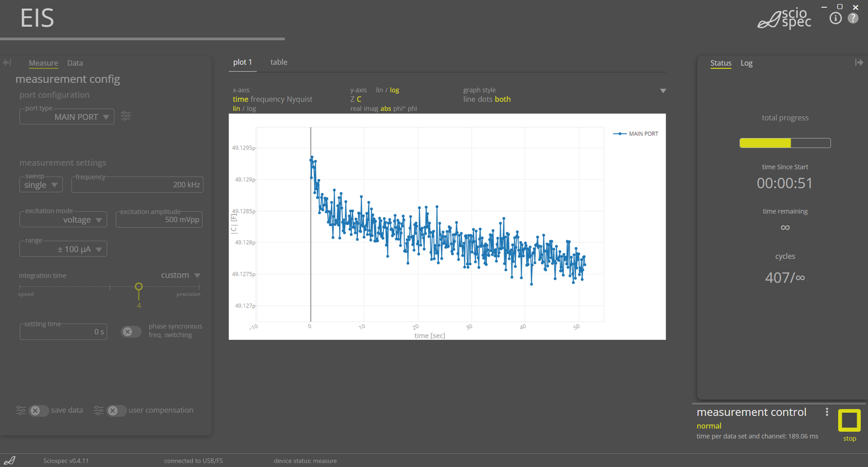
Task: Click the stop measurement button
Action: click(x=849, y=420)
